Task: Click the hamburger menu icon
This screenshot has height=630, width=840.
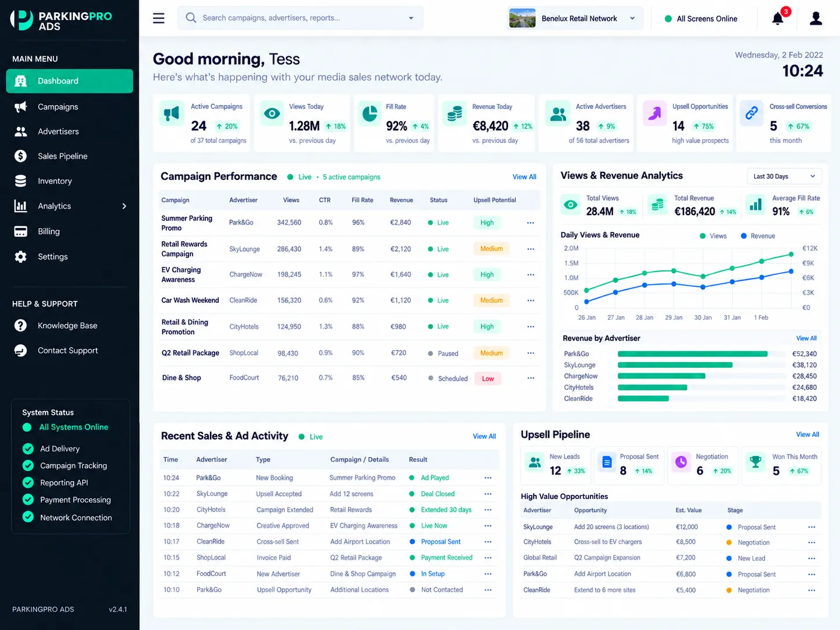Action: pos(158,18)
